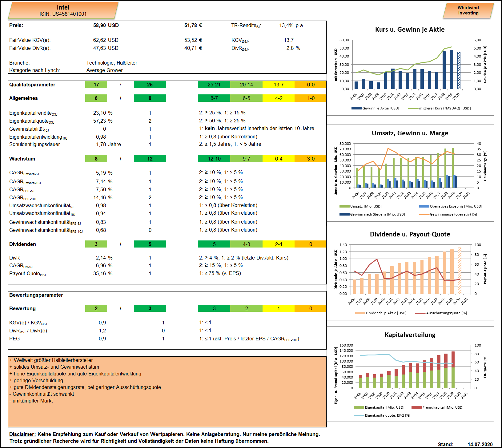Click the Gewinnmarge (operativ) legend entry
The image size is (502, 448).
pos(448,214)
